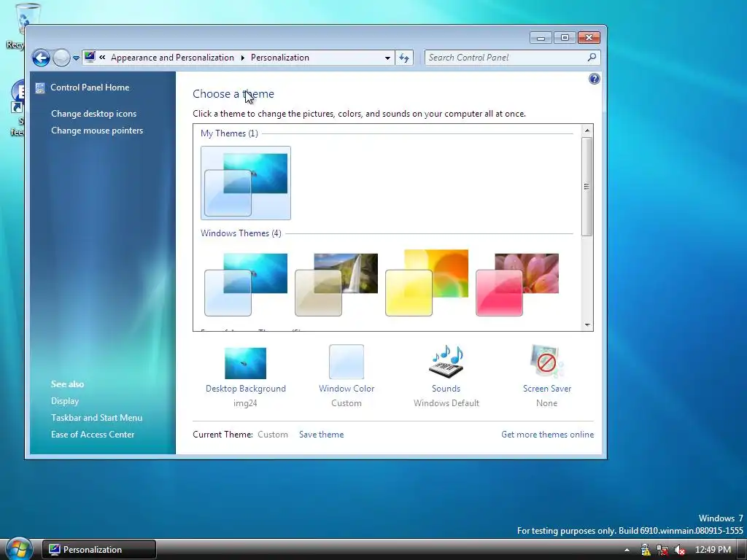Select the theme under My Themes
747x560 pixels.
point(246,183)
